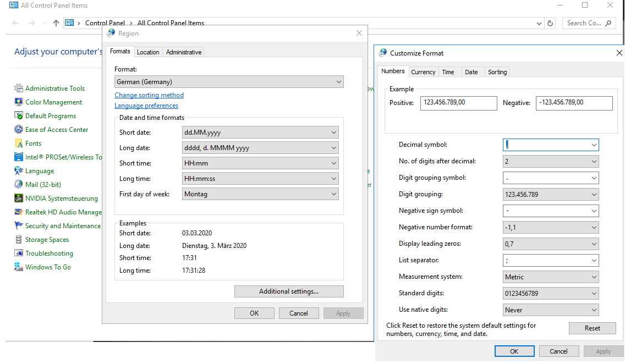The image size is (625, 364).
Task: Click the Ease of Access Center icon
Action: coord(19,130)
